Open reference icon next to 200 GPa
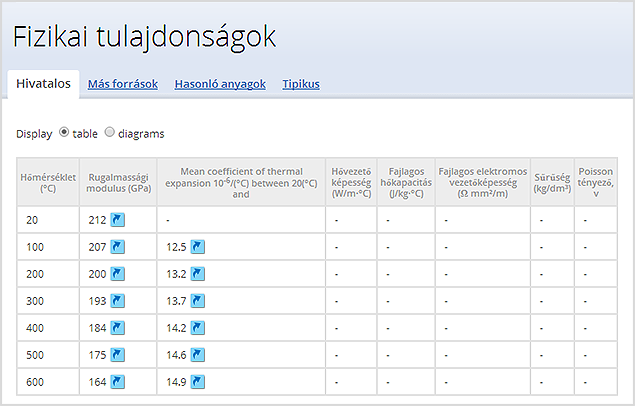Screen dimensions: 635x406 point(118,274)
